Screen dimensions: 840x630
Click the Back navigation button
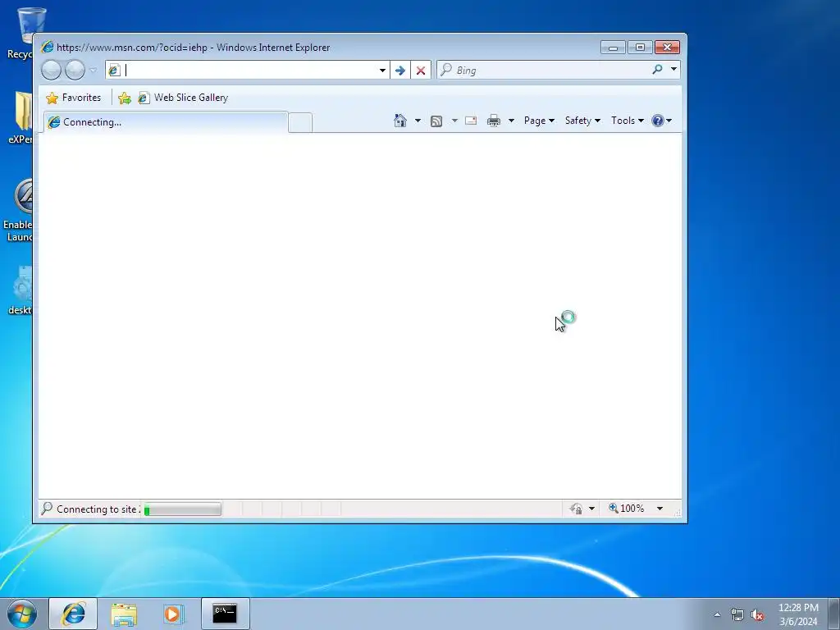click(51, 71)
